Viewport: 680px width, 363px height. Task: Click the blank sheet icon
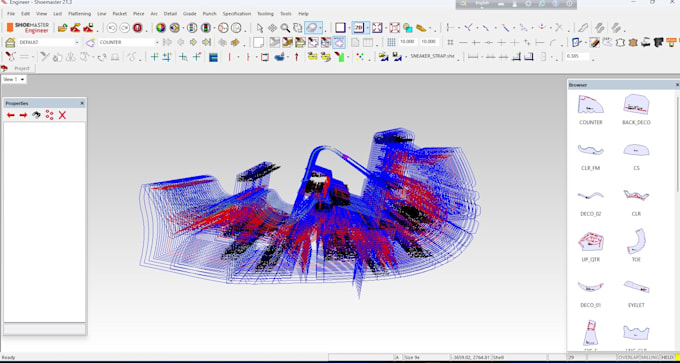(258, 43)
